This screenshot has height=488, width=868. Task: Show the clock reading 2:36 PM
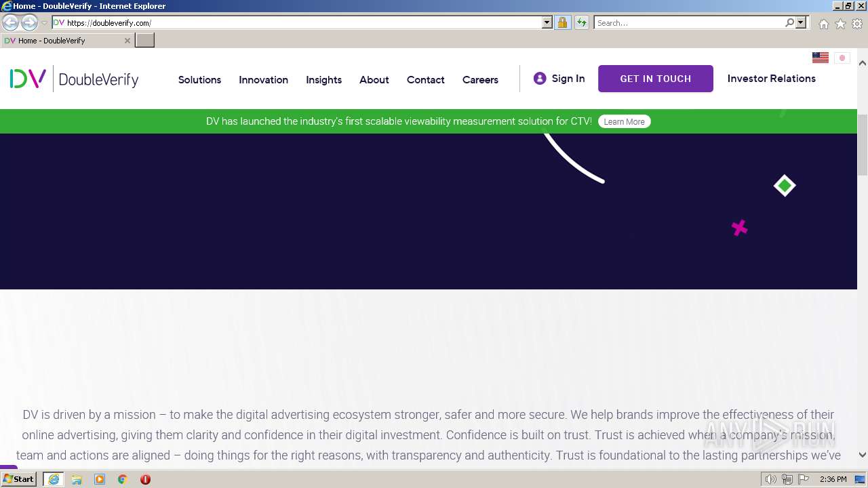(833, 479)
